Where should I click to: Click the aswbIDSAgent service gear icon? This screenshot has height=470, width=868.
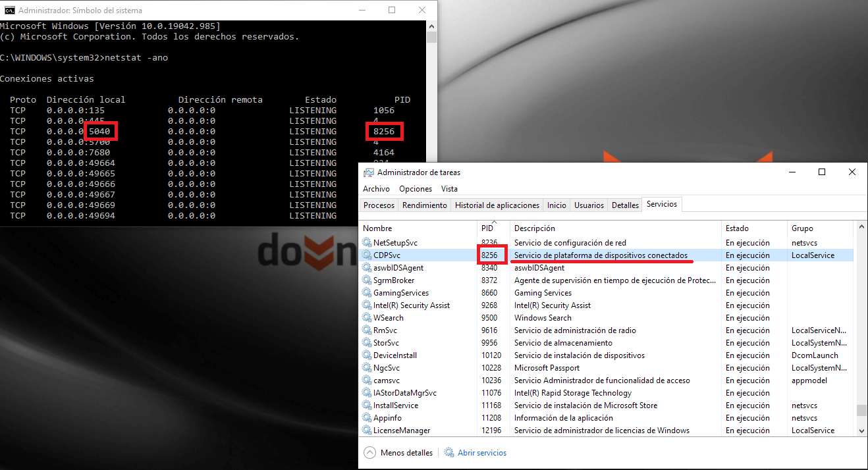point(367,268)
